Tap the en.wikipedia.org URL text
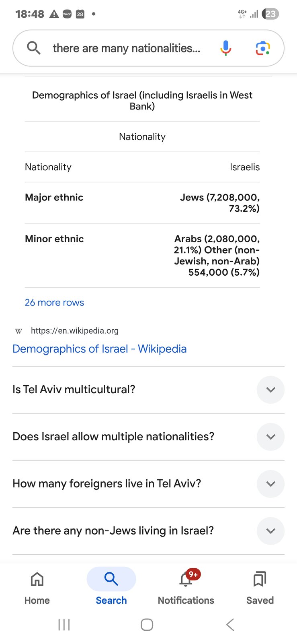Screen dimensions: 297x644 click(x=74, y=331)
